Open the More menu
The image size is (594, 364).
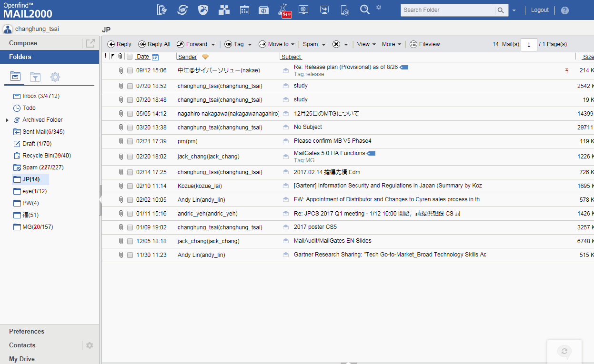391,44
